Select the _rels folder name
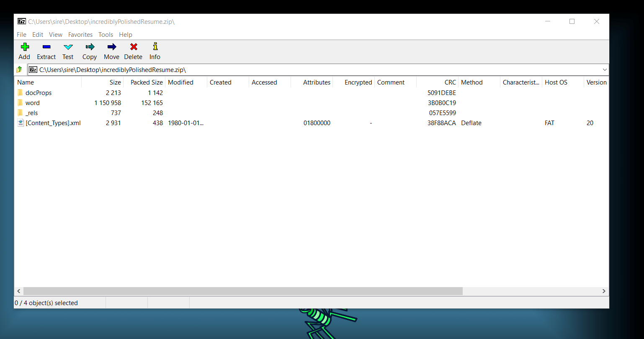 [32, 113]
